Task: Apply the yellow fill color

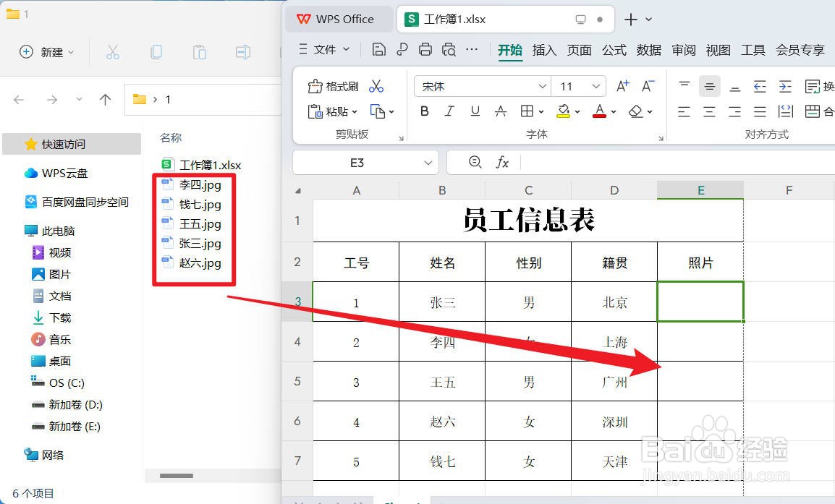Action: click(564, 111)
